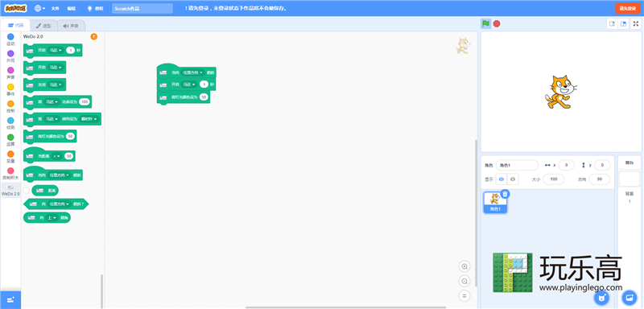Enable the 距离 reporter checkbox
Image resolution: width=644 pixels, height=309 pixels.
[x=27, y=191]
